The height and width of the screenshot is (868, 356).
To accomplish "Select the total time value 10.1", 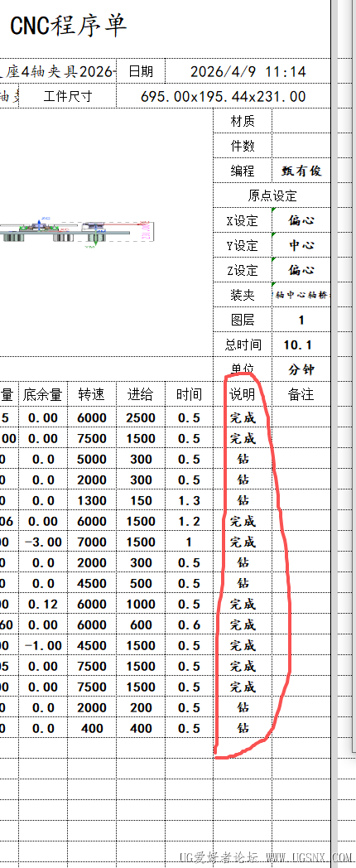I will tap(301, 345).
